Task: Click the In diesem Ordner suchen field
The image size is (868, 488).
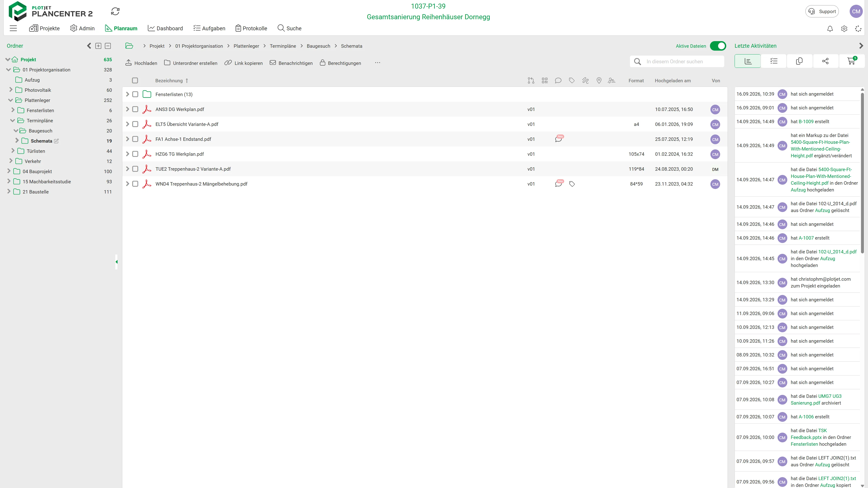Action: [677, 62]
